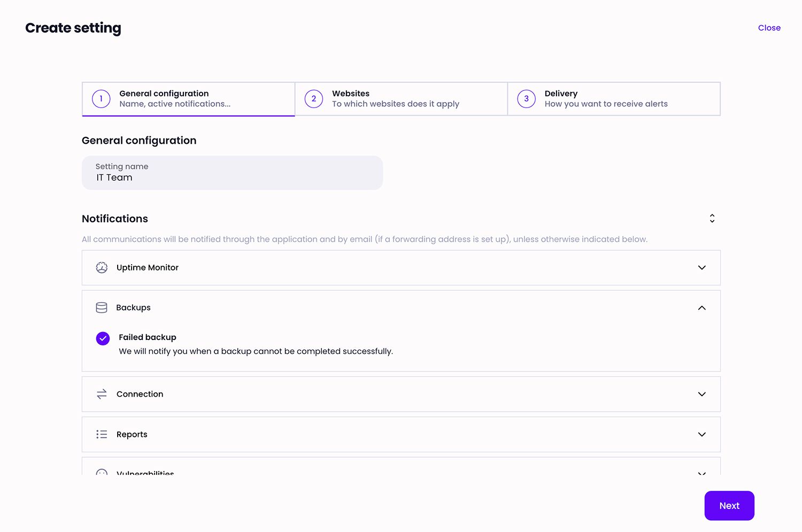Image resolution: width=802 pixels, height=532 pixels.
Task: Click the circled number 3 step indicator
Action: 526,98
